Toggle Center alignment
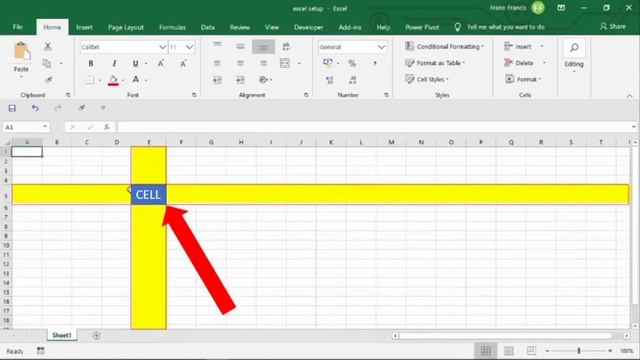 [x=240, y=63]
